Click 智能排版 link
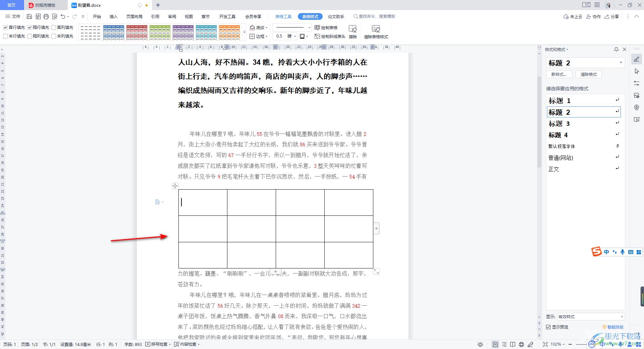The width and height of the screenshot is (644, 349). coord(613,327)
